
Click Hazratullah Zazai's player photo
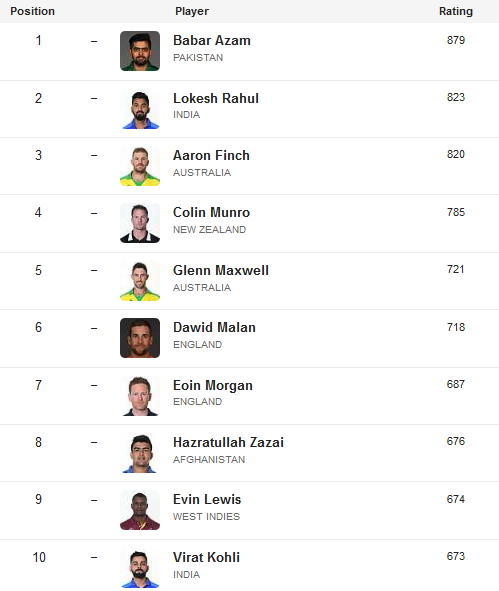[140, 453]
